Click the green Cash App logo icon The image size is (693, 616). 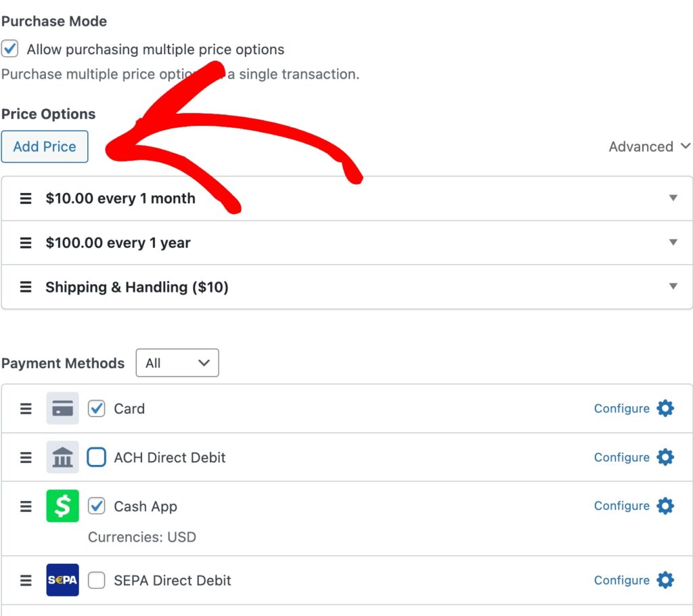coord(62,506)
